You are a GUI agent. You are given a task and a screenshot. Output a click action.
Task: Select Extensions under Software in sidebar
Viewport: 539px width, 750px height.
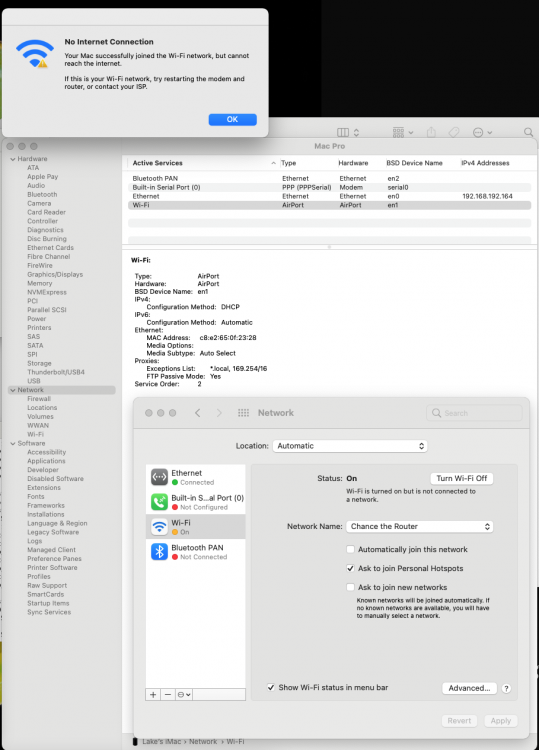[44, 487]
